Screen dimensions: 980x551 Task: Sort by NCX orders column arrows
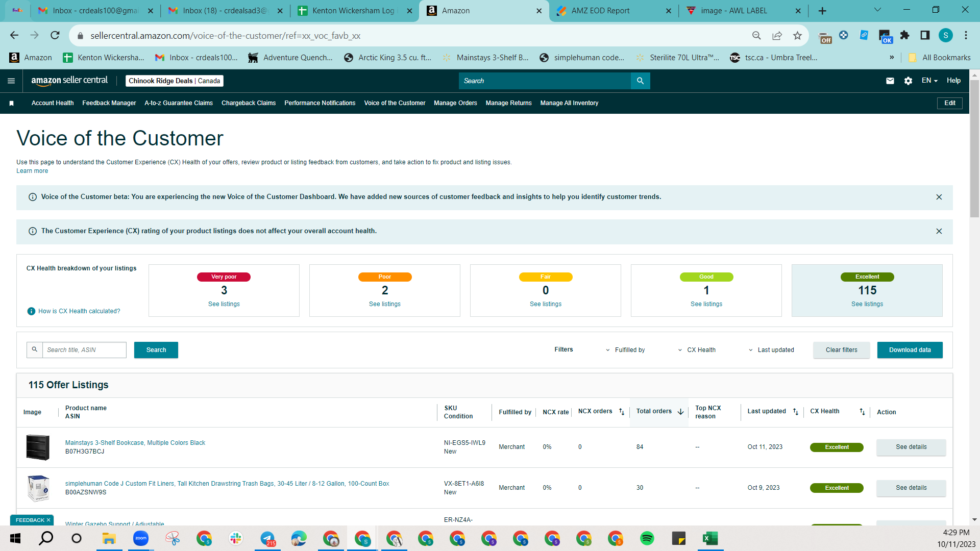[x=622, y=412]
